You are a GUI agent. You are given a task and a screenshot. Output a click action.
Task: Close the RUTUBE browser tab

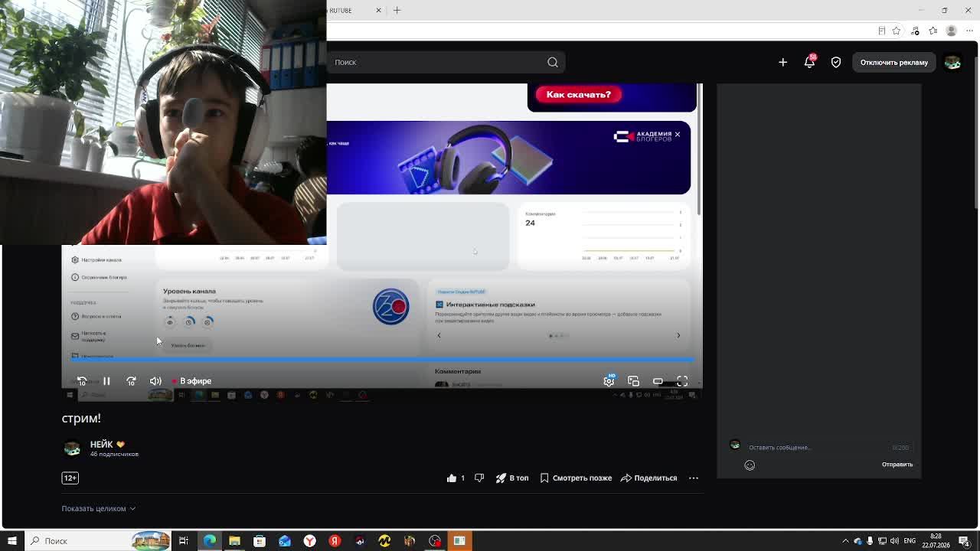click(378, 10)
